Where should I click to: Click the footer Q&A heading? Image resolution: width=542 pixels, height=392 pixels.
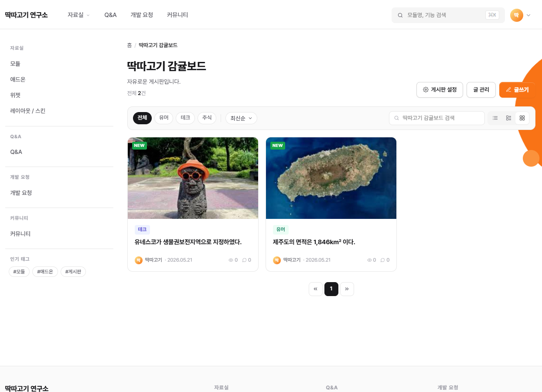[331, 388]
